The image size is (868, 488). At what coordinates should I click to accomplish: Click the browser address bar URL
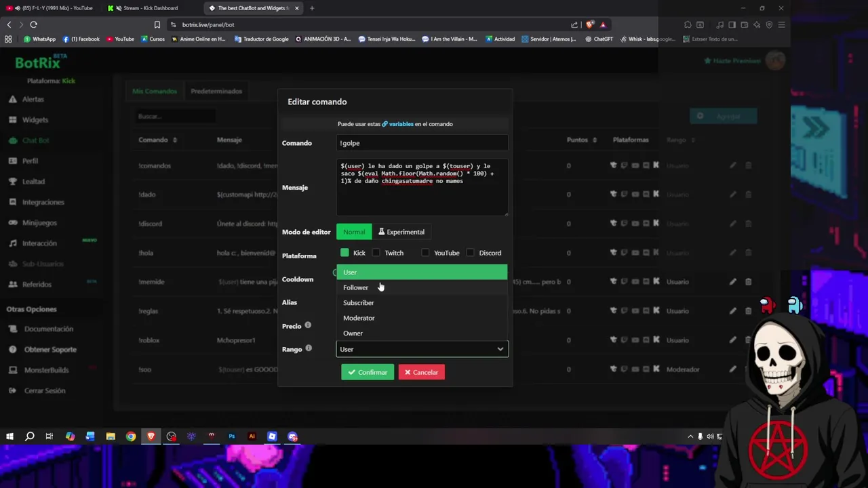click(x=208, y=24)
